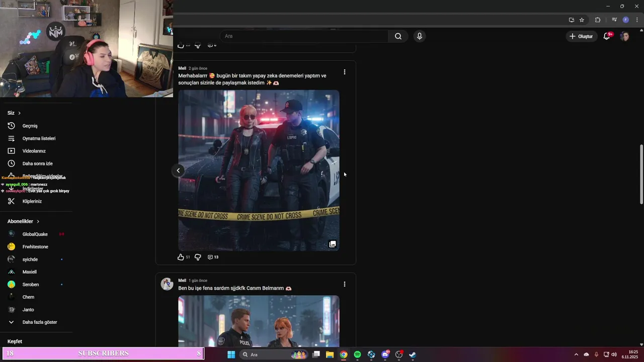Open File Explorer from the taskbar

tap(330, 354)
